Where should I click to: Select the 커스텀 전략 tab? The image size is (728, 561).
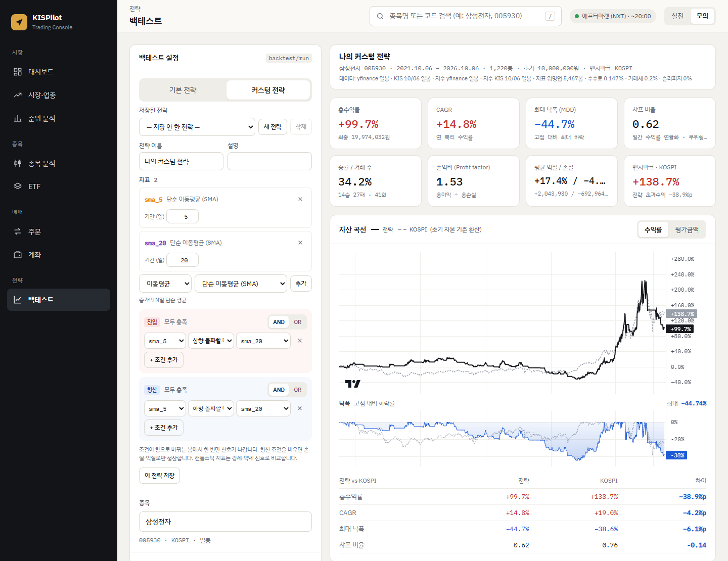tap(268, 90)
